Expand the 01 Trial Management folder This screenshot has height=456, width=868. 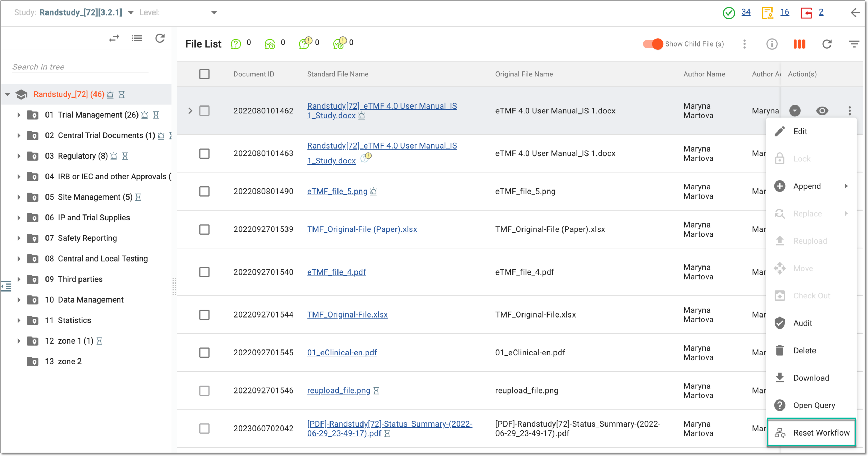point(19,115)
